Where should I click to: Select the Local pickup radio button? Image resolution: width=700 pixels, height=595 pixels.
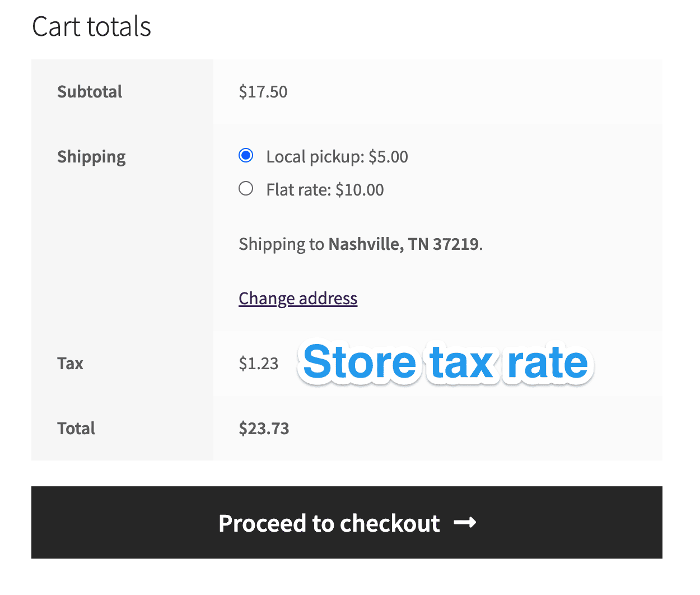[246, 155]
